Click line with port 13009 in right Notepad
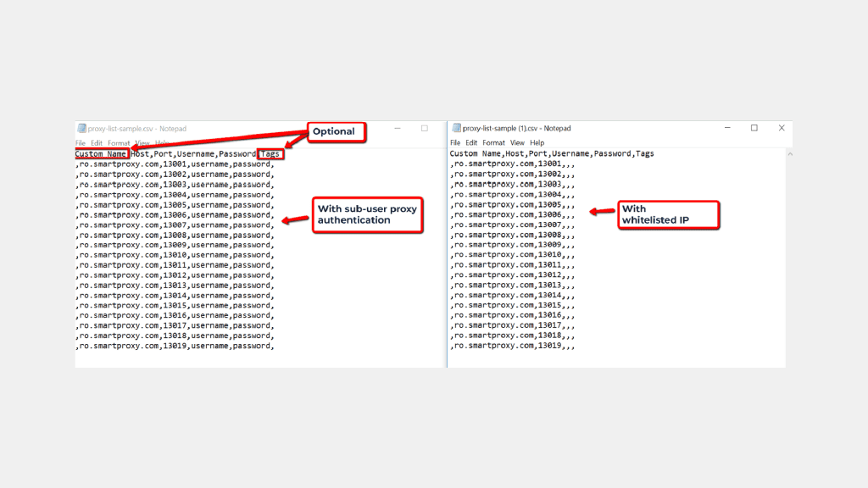Viewport: 868px width, 488px height. coord(513,245)
